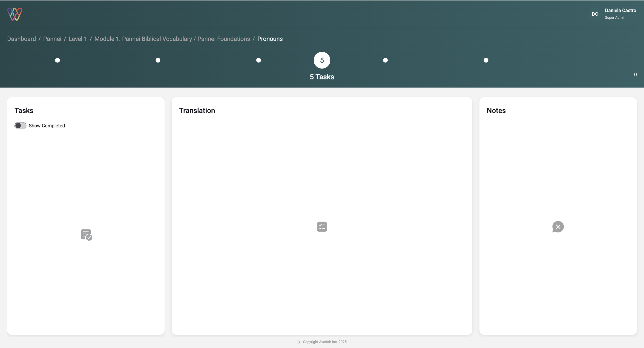The image size is (644, 348).
Task: Click the active step circle numbered 5
Action: point(322,60)
